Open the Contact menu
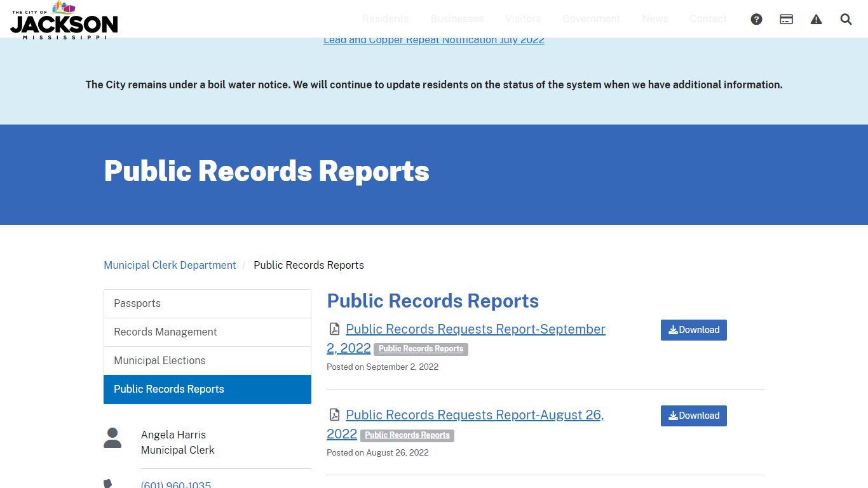 708,18
